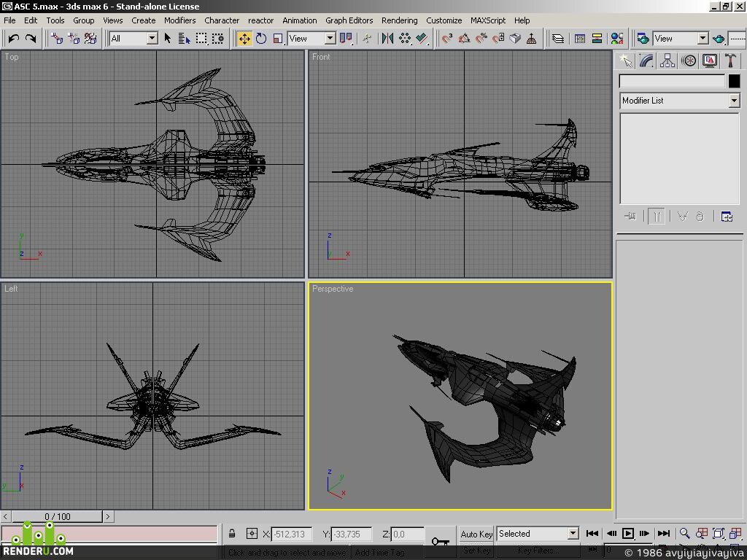Toggle Auto Key animation mode
The height and width of the screenshot is (560, 747).
(476, 534)
